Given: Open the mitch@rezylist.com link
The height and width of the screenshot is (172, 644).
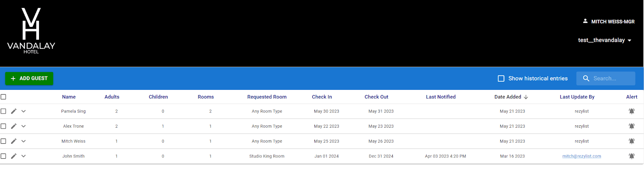Looking at the screenshot, I should (x=582, y=156).
